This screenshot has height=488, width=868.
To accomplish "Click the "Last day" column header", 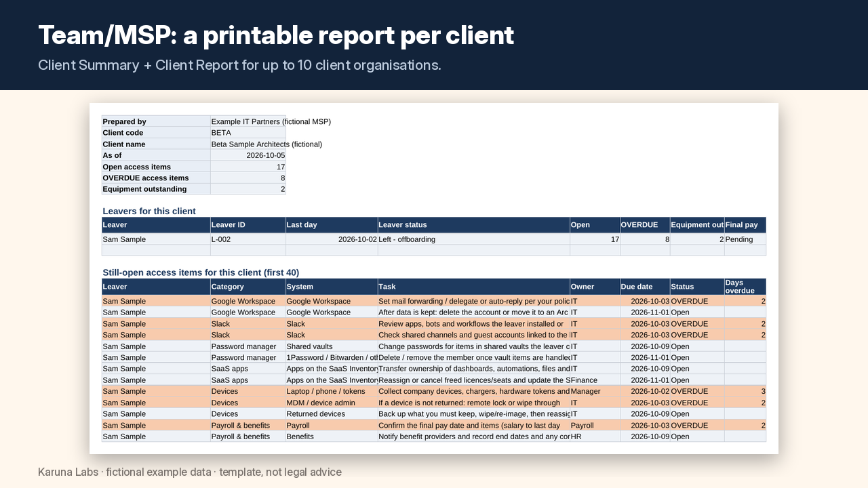I will (x=332, y=225).
